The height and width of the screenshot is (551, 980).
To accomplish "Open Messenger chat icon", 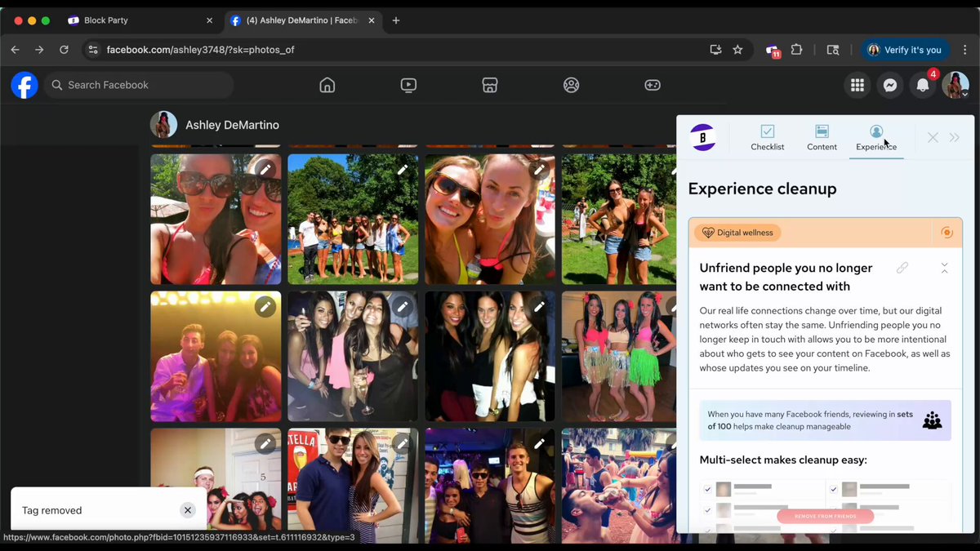I will click(x=890, y=85).
